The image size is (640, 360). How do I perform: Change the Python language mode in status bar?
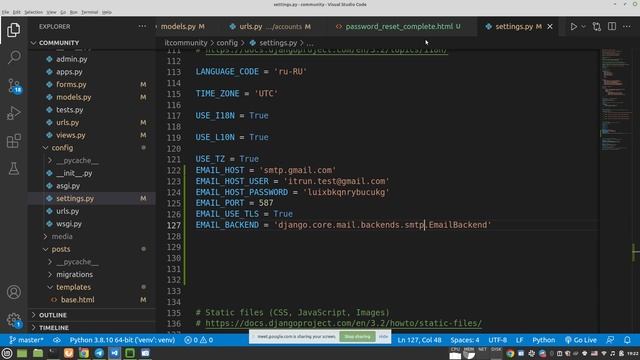tap(543, 340)
